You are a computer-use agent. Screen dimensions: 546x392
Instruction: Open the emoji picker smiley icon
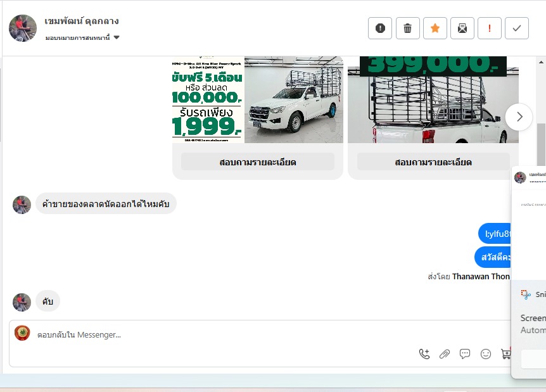[x=485, y=354]
